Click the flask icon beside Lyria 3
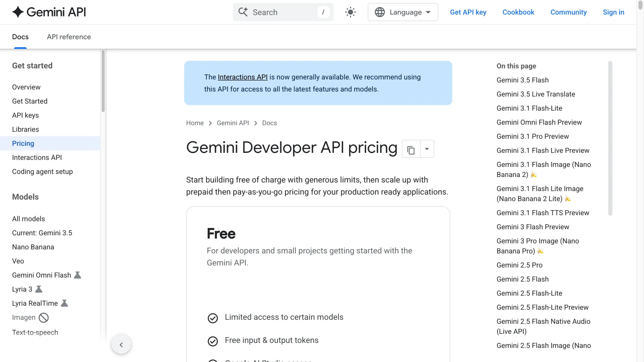Image resolution: width=644 pixels, height=362 pixels. [39, 289]
